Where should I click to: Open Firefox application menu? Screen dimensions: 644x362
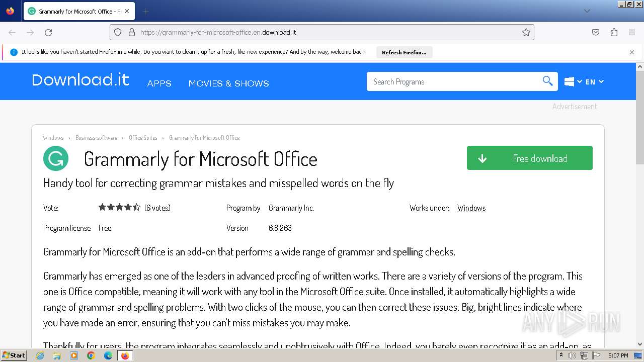click(x=632, y=32)
